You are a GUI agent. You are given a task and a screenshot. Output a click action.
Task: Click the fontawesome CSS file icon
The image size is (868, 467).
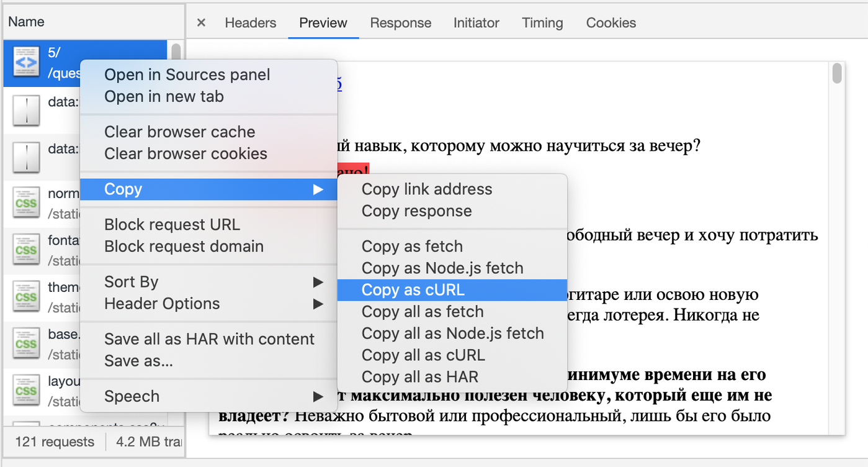26,250
